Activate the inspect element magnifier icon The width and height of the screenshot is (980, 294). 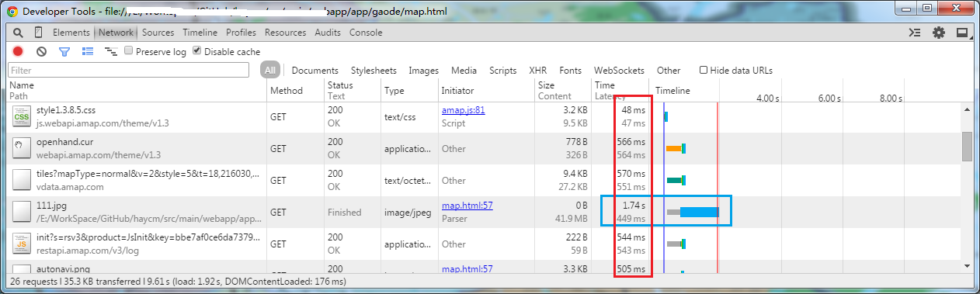coord(18,33)
